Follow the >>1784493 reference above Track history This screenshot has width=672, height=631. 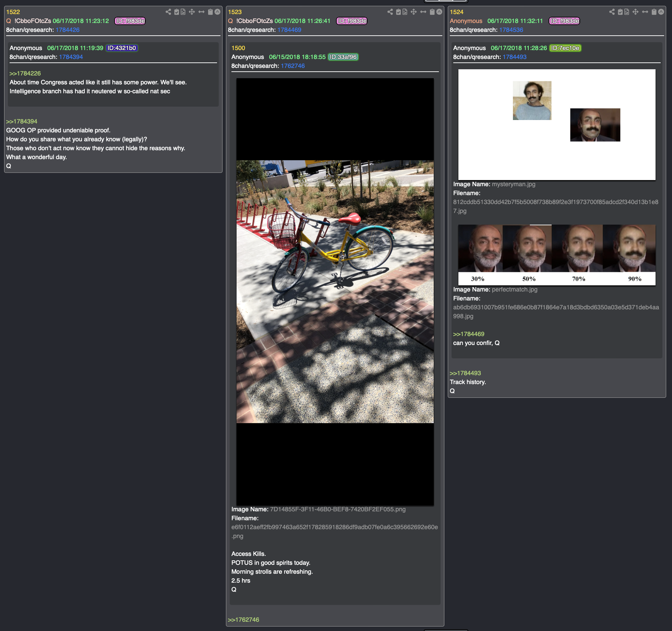465,373
